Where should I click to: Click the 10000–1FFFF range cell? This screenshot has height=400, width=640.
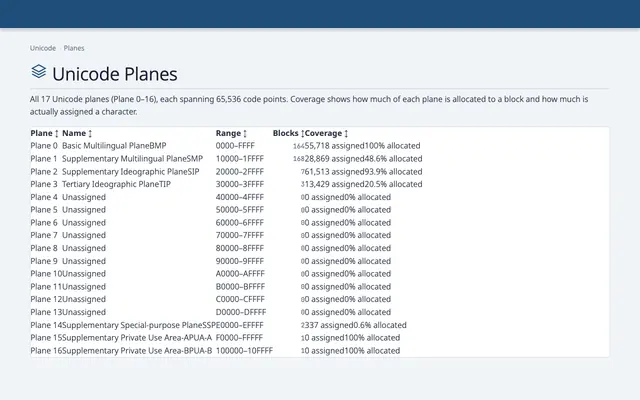click(x=240, y=158)
